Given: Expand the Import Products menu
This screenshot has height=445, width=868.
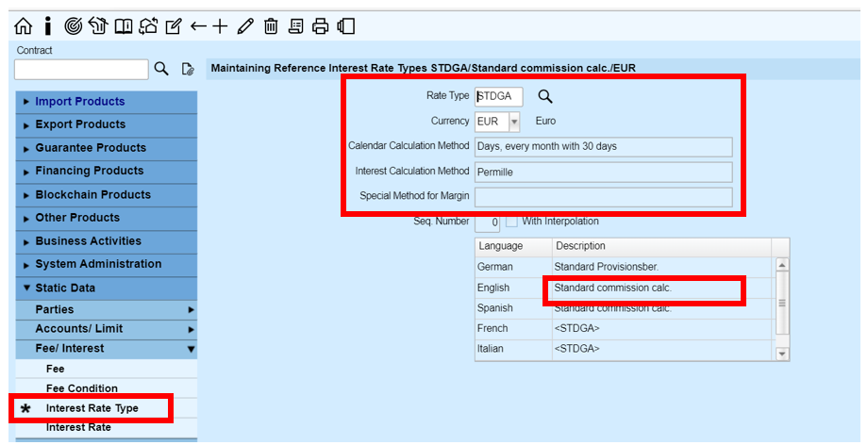Looking at the screenshot, I should 79,102.
